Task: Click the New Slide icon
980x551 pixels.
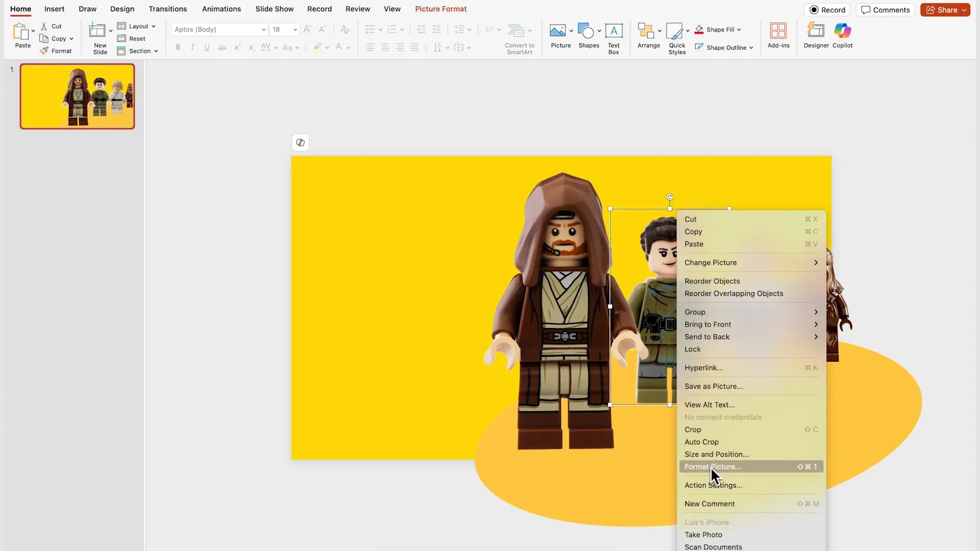Action: (97, 31)
